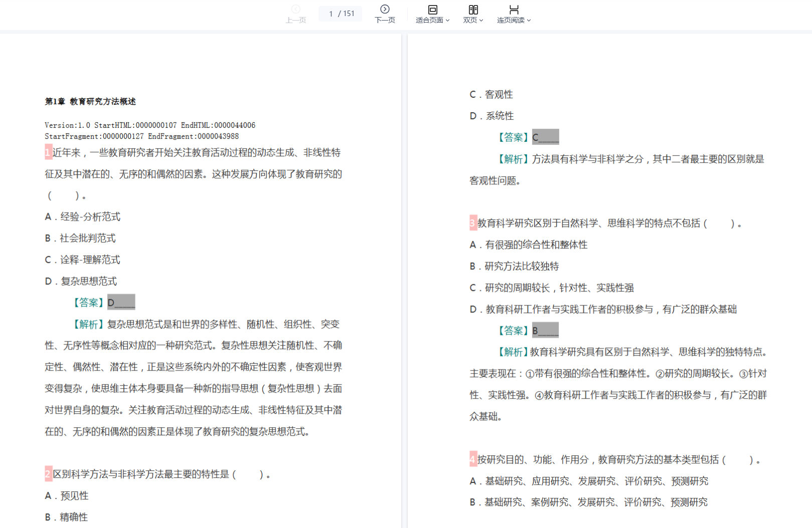812x528 pixels.
Task: Click the pink question 1 number marker
Action: (x=48, y=152)
